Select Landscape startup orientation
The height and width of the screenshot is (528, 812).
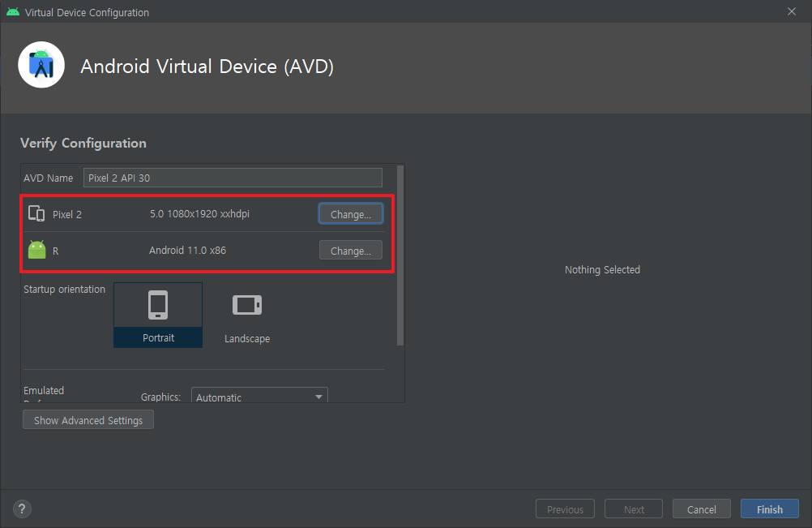click(247, 316)
